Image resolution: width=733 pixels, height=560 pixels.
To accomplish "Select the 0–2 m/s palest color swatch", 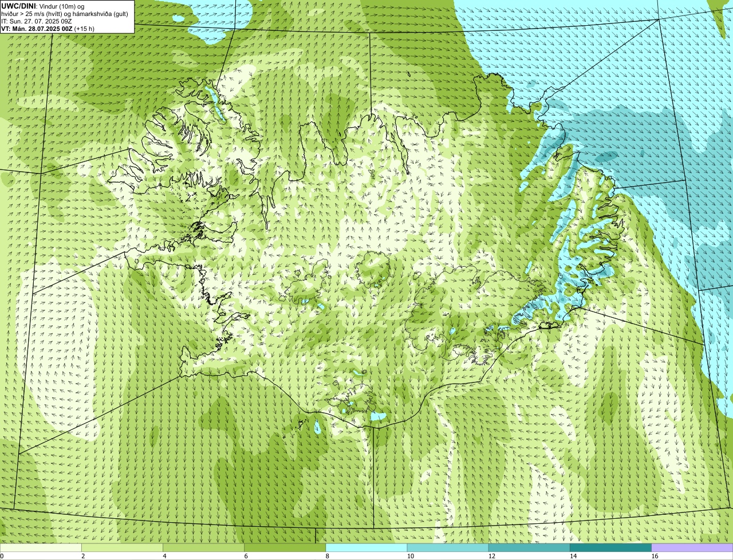I will pos(41,547).
